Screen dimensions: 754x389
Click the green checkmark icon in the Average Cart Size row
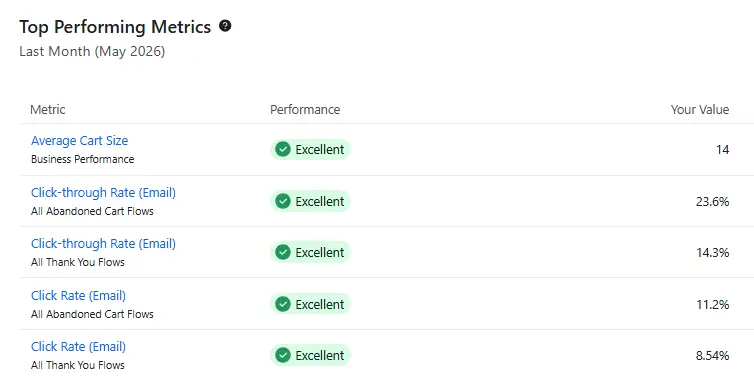pyautogui.click(x=283, y=150)
